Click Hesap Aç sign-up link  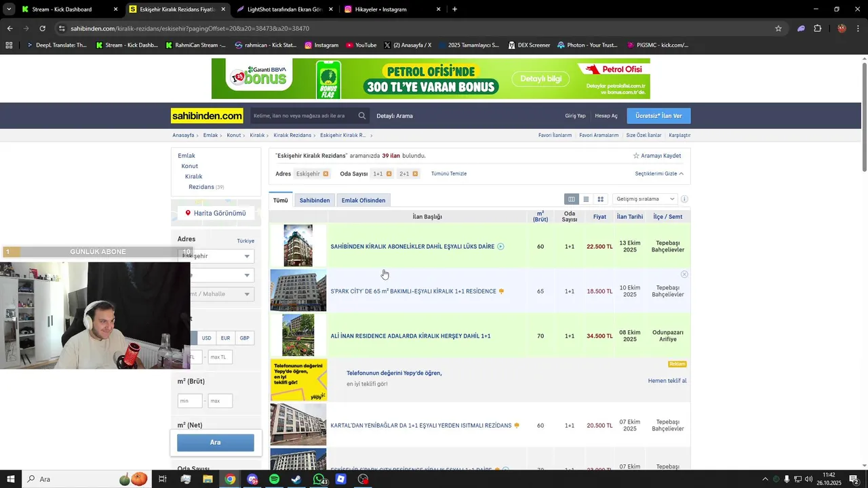click(606, 116)
